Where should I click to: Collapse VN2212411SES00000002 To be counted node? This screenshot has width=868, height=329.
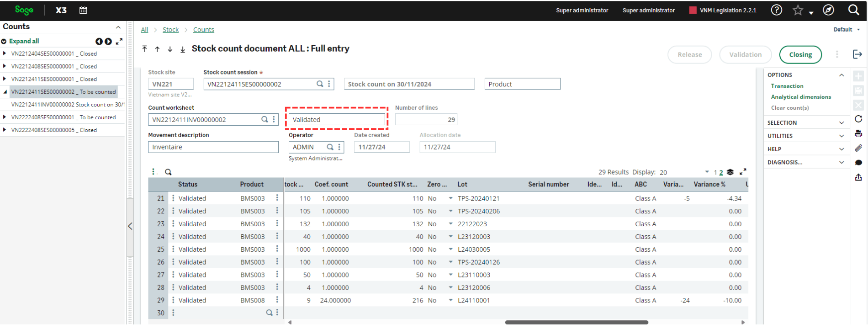[5, 92]
